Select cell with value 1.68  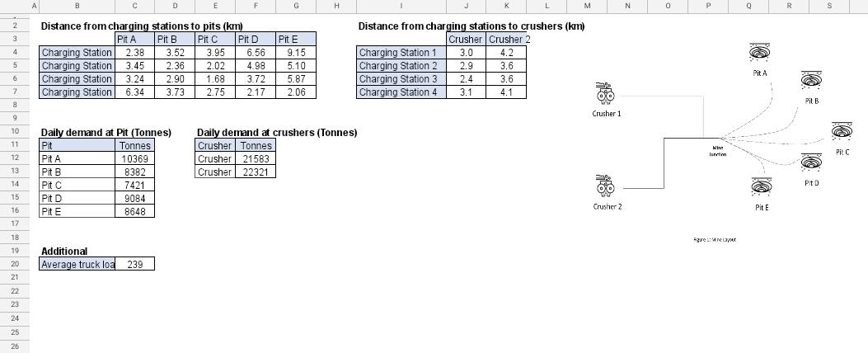[x=215, y=79]
